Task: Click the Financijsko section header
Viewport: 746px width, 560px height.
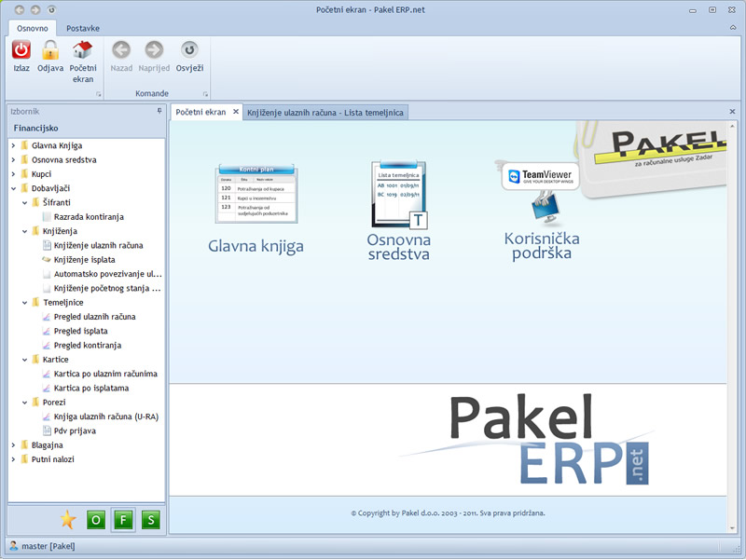Action: click(86, 129)
